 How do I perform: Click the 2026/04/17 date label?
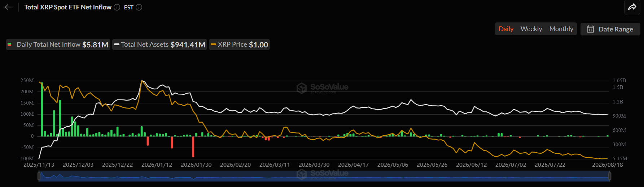[353, 165]
